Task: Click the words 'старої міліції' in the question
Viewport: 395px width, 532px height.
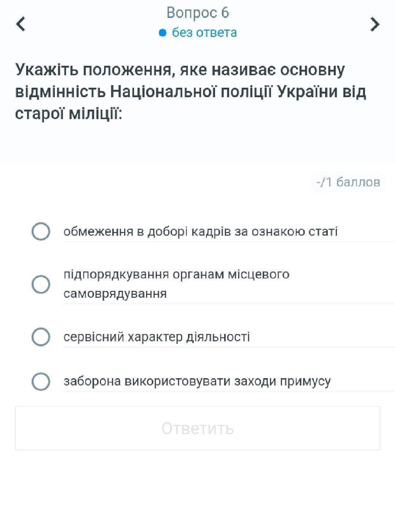Action: coord(68,114)
